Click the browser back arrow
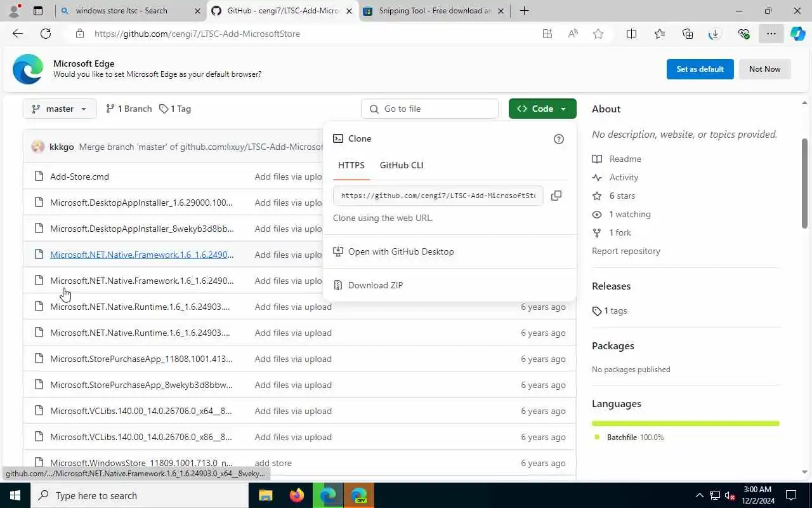Viewport: 812px width, 508px height. (18, 34)
